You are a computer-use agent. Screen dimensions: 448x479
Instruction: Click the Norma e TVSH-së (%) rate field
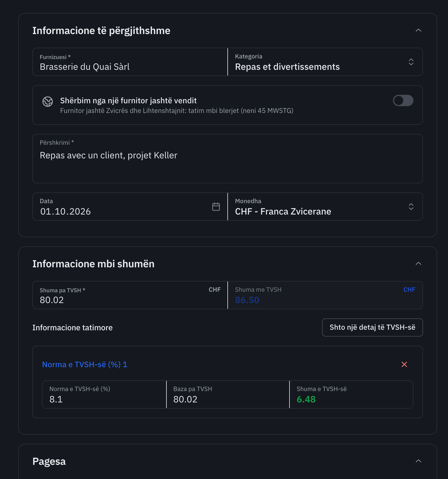(x=104, y=394)
